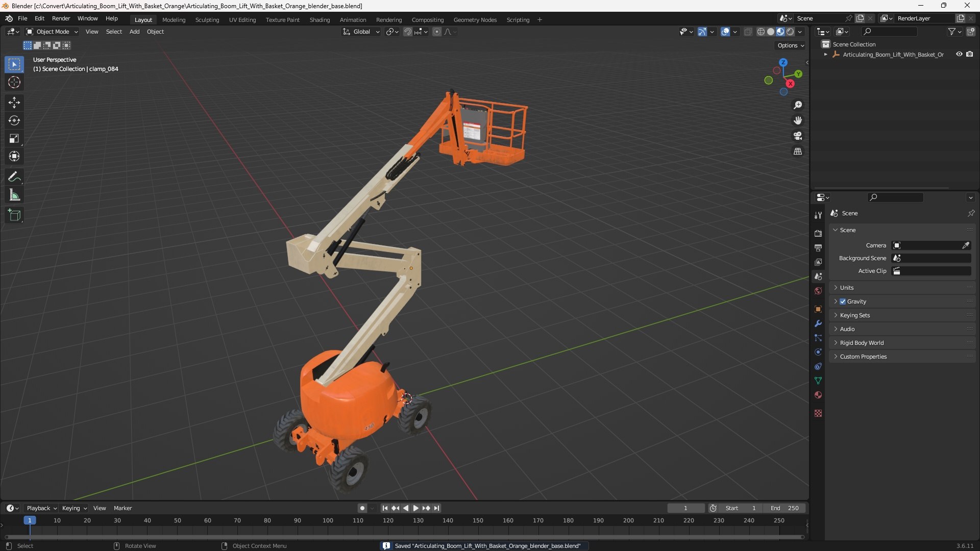
Task: Activate the Move tool
Action: click(x=14, y=103)
